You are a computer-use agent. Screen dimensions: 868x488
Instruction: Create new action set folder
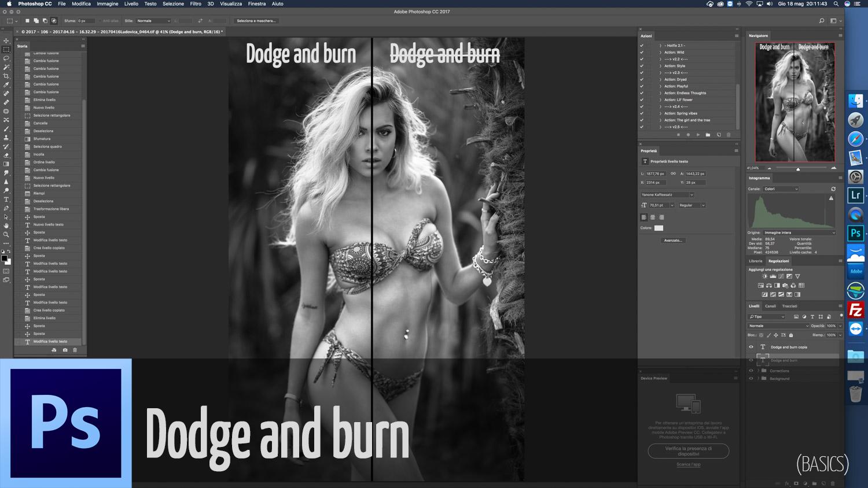pyautogui.click(x=708, y=135)
